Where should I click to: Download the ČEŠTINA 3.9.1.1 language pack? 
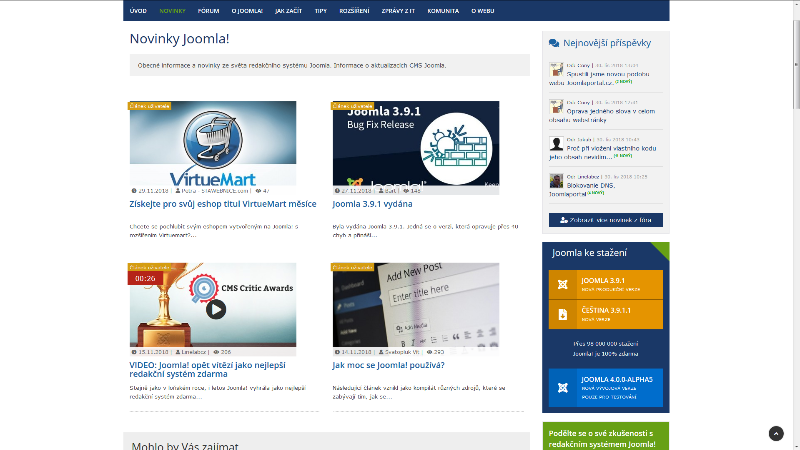coord(606,314)
